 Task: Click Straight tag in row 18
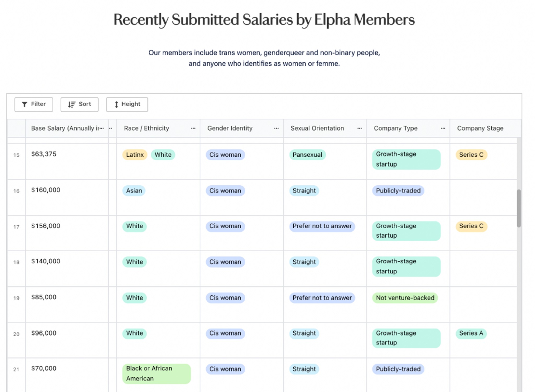pyautogui.click(x=304, y=262)
